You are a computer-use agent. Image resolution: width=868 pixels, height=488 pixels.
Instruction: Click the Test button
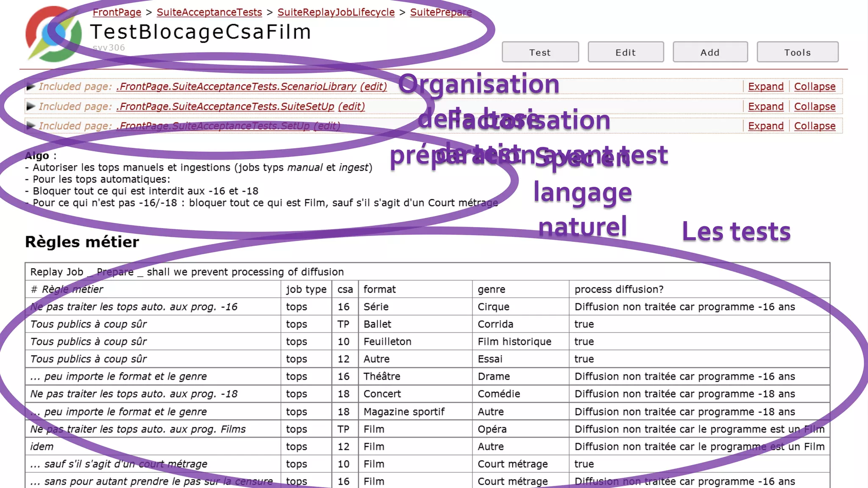coord(540,52)
